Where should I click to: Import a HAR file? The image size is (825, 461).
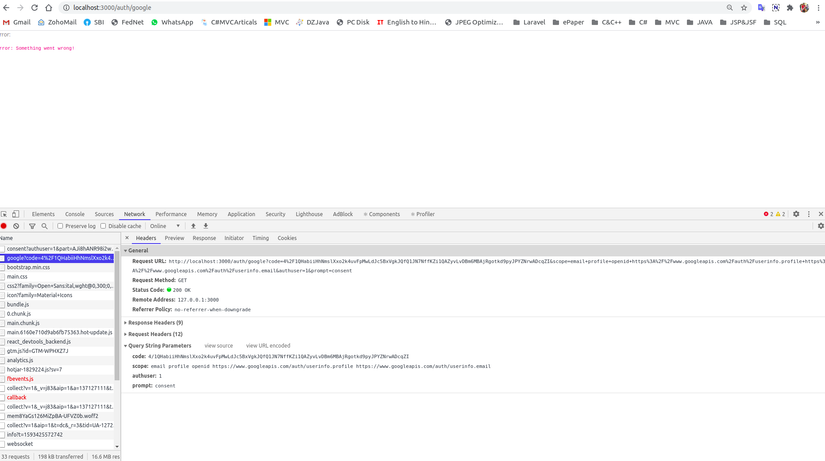tap(193, 226)
